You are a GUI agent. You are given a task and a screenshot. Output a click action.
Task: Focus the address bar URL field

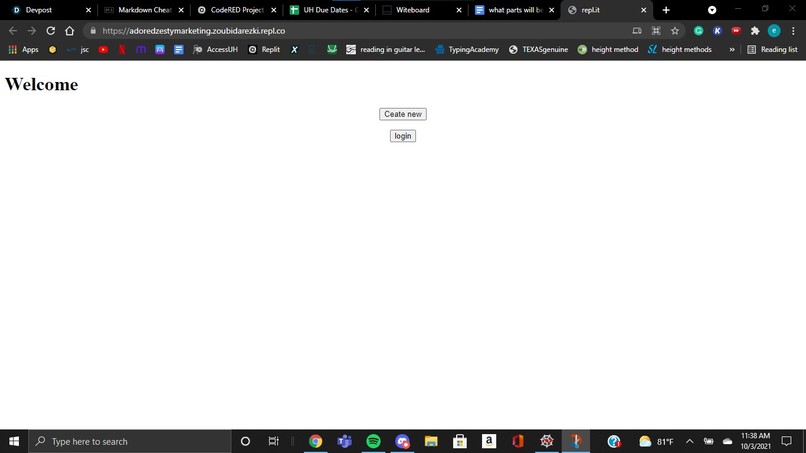tap(360, 31)
